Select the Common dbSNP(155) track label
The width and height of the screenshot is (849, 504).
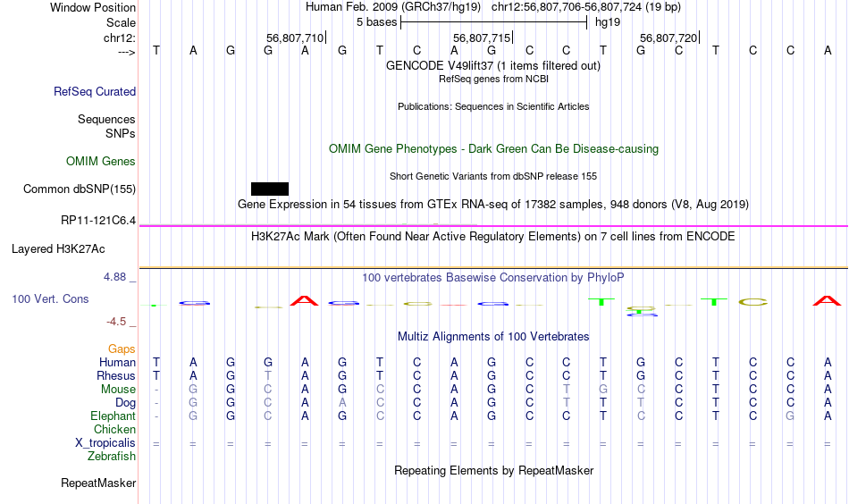pos(80,189)
